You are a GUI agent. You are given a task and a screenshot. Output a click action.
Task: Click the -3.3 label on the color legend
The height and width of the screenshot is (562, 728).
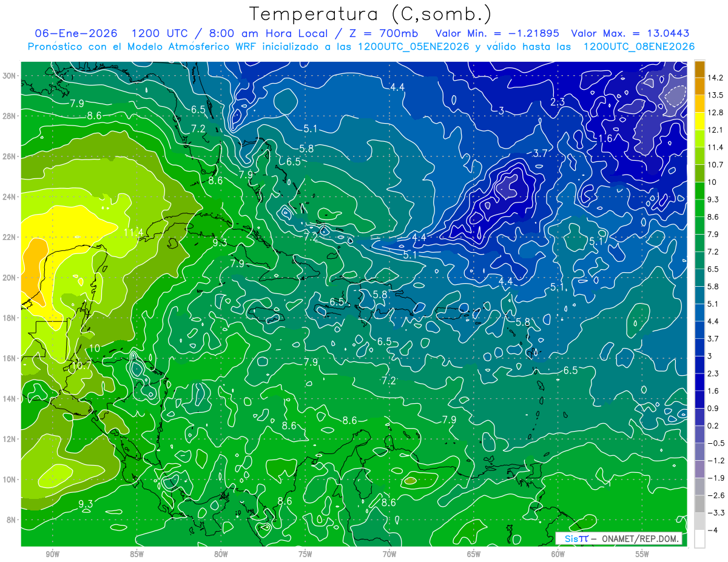tap(715, 512)
